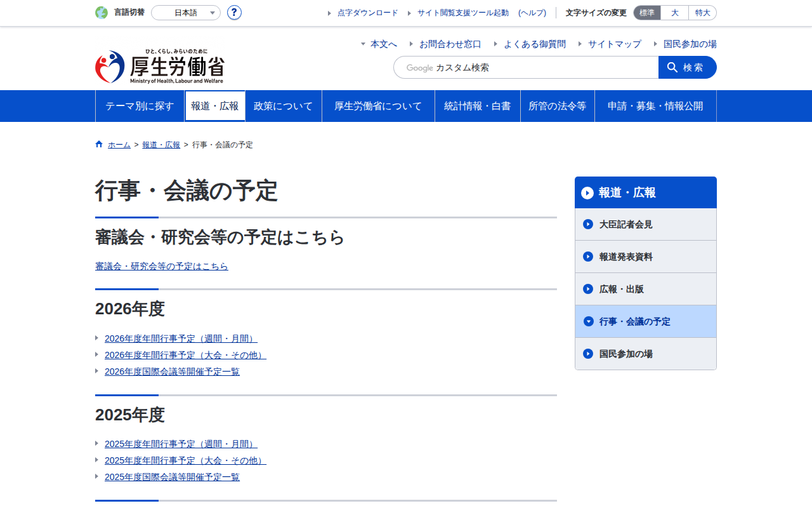Open 申請・募集・情報公開 menu

click(x=655, y=106)
